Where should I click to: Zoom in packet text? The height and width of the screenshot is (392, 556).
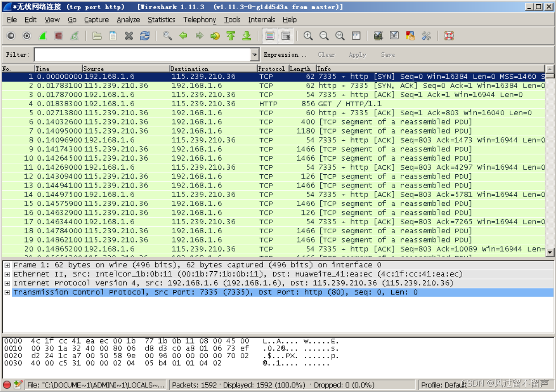coord(308,36)
